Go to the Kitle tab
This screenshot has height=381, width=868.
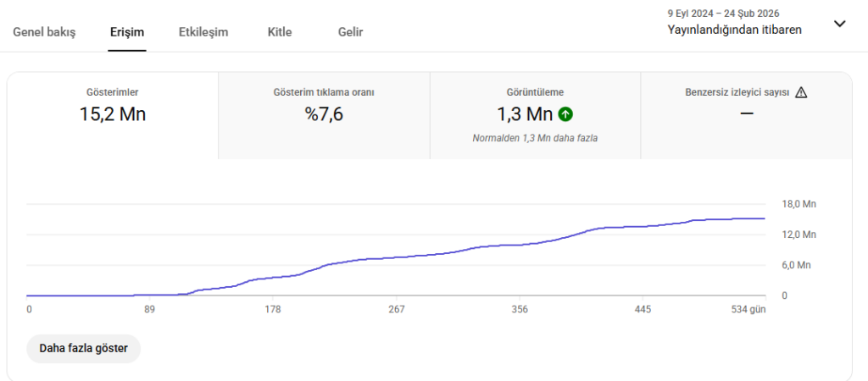click(x=280, y=32)
